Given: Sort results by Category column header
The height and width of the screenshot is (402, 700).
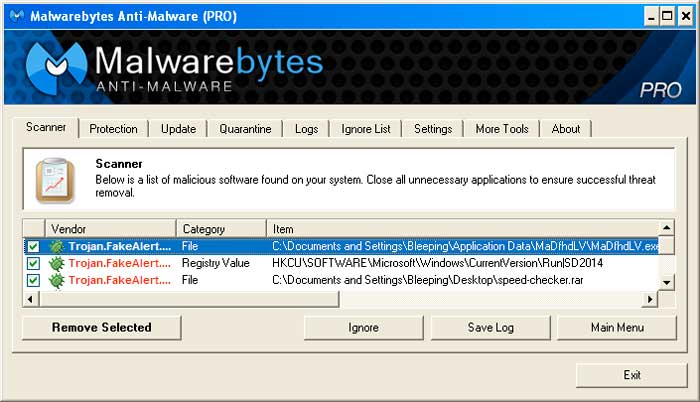Looking at the screenshot, I should (221, 229).
